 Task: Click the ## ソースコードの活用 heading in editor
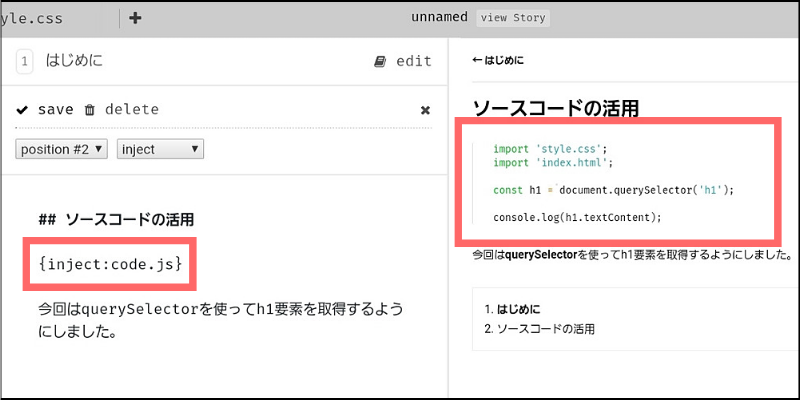[116, 220]
